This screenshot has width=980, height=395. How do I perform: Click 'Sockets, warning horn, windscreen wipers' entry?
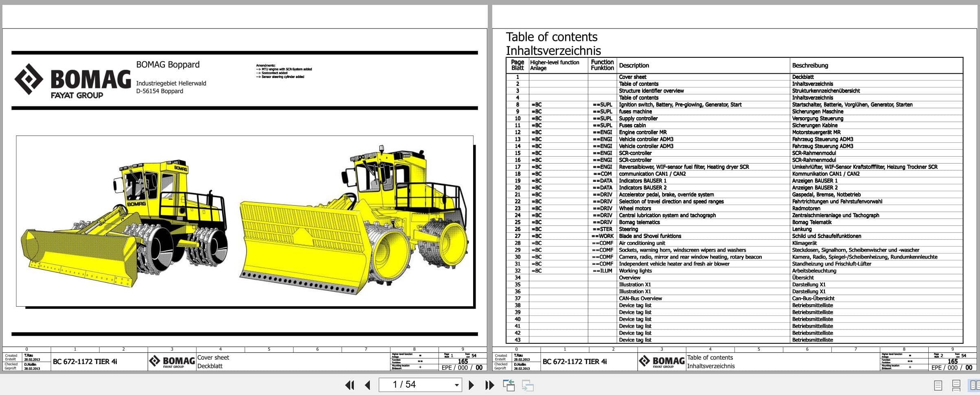[682, 250]
